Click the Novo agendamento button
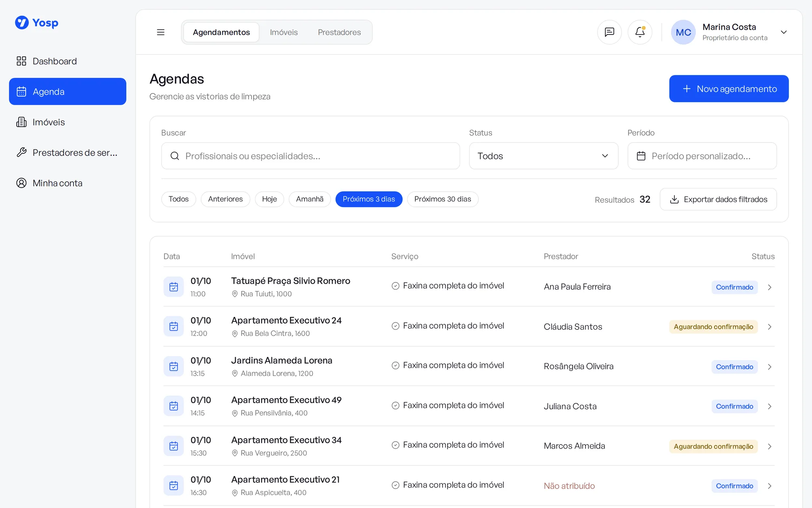812x508 pixels. click(729, 89)
